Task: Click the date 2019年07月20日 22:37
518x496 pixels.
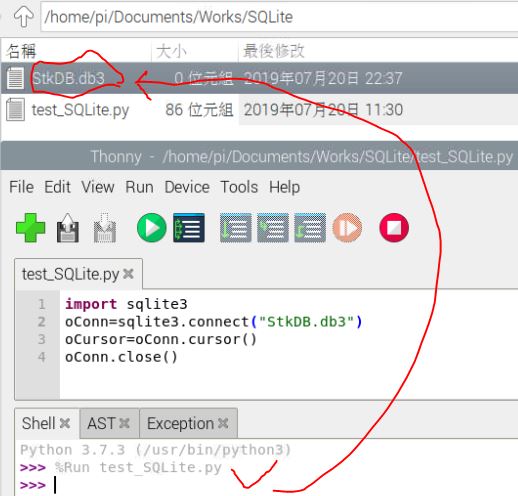Action: point(323,78)
